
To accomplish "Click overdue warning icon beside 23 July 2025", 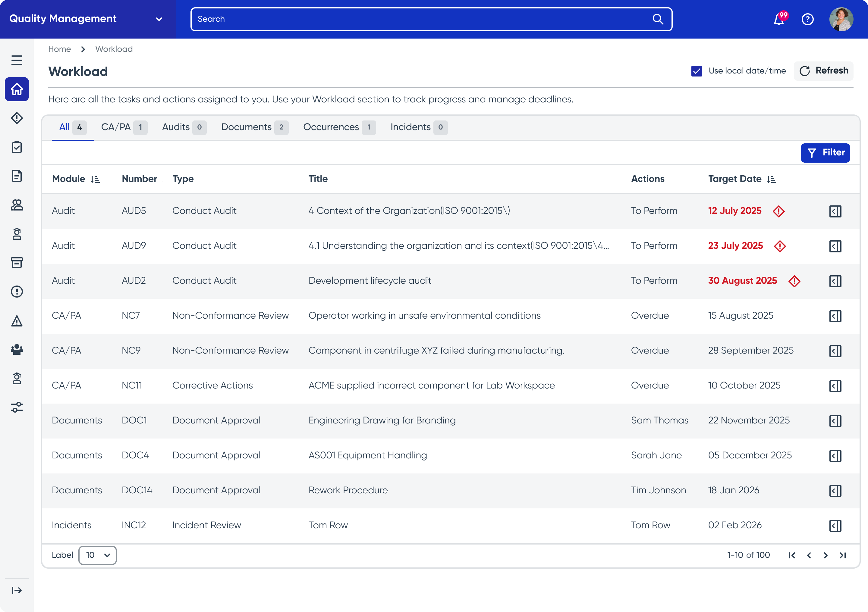I will coord(779,246).
